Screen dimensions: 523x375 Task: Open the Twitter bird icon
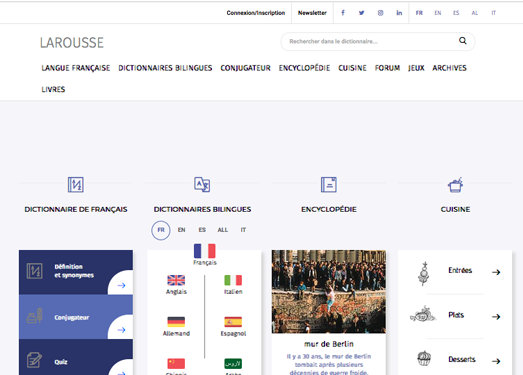pyautogui.click(x=361, y=13)
